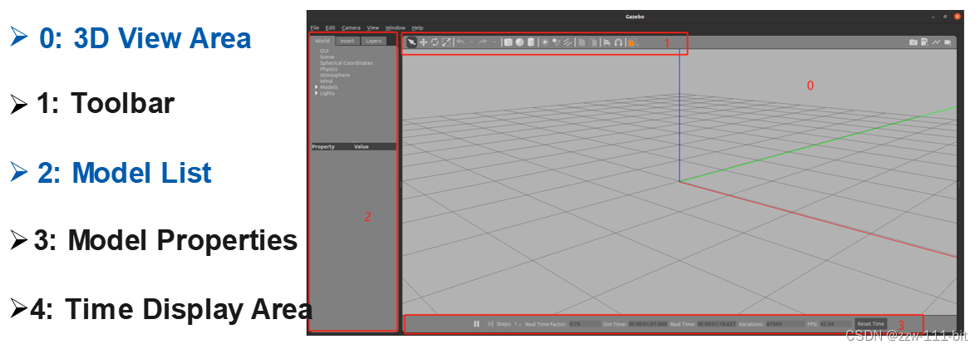Activate the rotate mode tool
This screenshot has height=349, width=980.
434,42
